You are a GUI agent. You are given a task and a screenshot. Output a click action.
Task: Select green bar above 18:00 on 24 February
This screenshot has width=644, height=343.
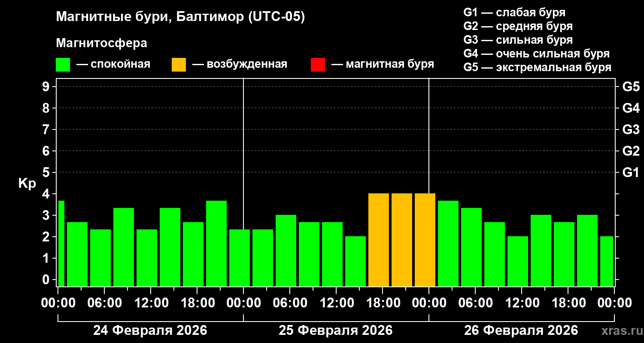coord(193,254)
